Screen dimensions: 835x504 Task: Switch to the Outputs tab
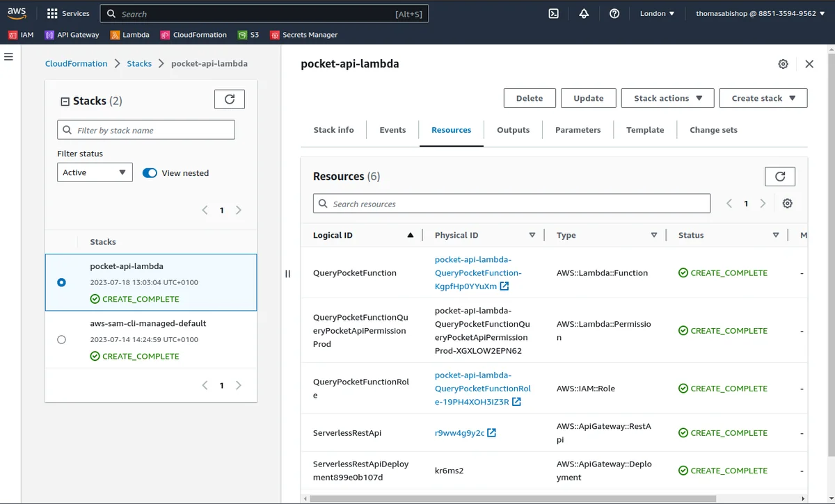click(x=513, y=130)
